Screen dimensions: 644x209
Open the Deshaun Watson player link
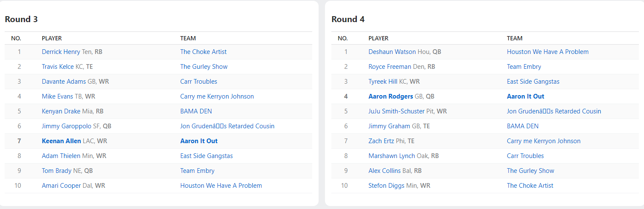click(x=392, y=52)
